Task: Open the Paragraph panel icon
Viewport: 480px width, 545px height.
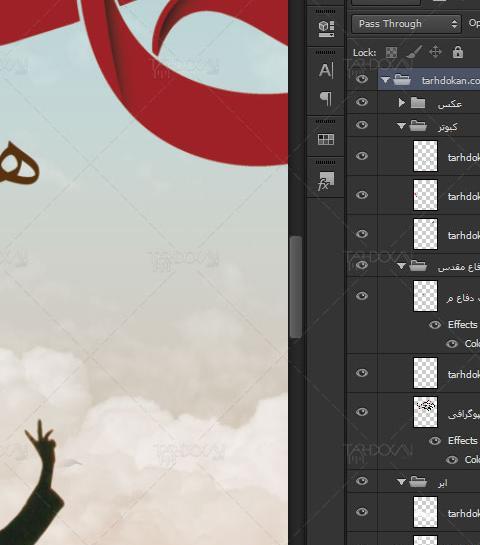Action: point(326,99)
